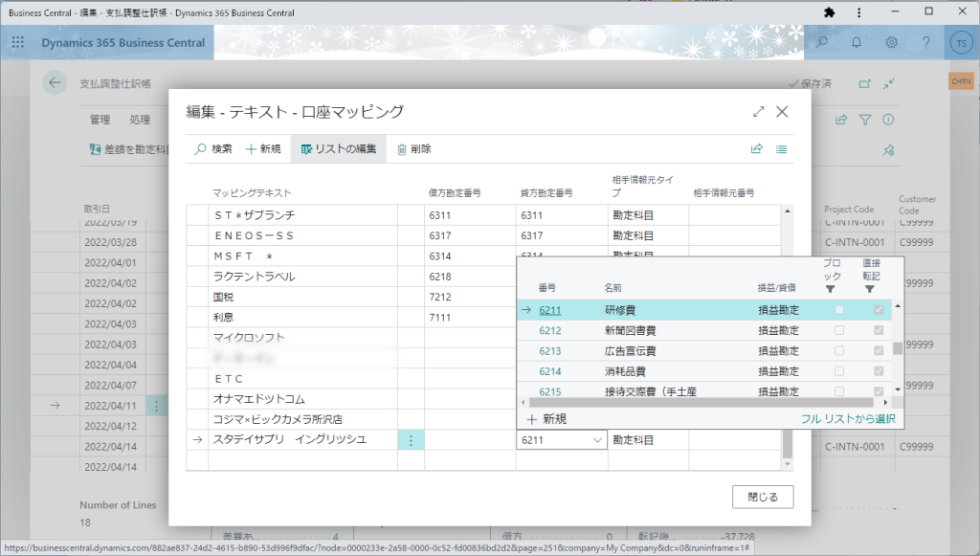
Task: Close the 口座マッピング dialog
Action: tap(782, 112)
